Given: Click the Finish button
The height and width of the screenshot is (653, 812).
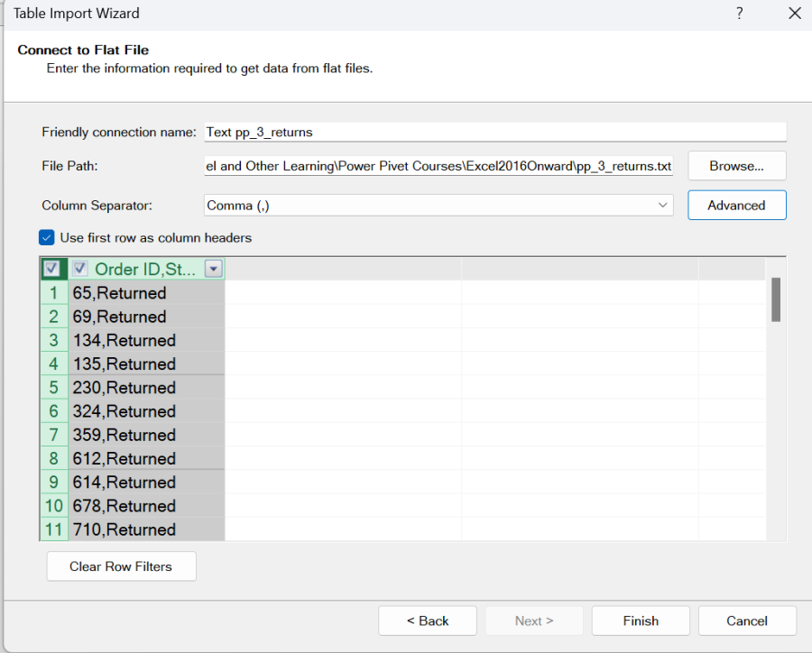Looking at the screenshot, I should click(641, 621).
